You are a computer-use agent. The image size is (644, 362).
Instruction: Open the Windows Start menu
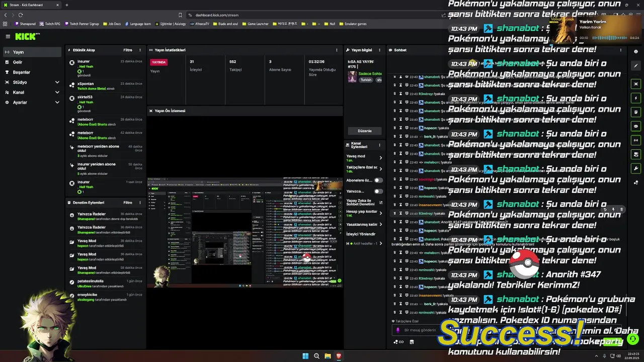[x=305, y=356]
